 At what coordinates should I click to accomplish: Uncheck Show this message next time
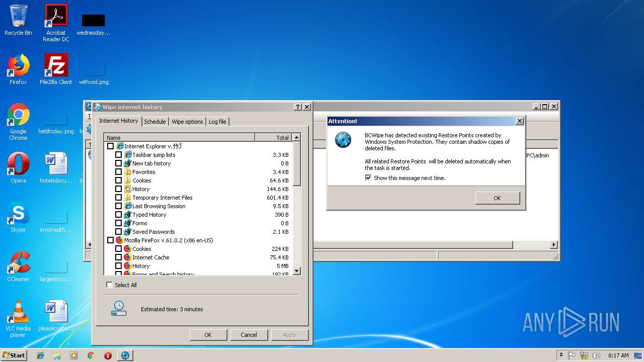[x=368, y=177]
